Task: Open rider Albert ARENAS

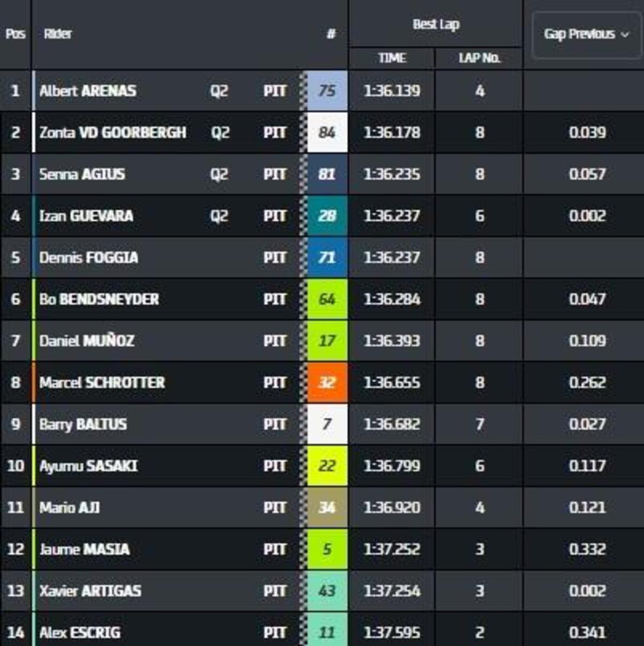Action: (87, 91)
